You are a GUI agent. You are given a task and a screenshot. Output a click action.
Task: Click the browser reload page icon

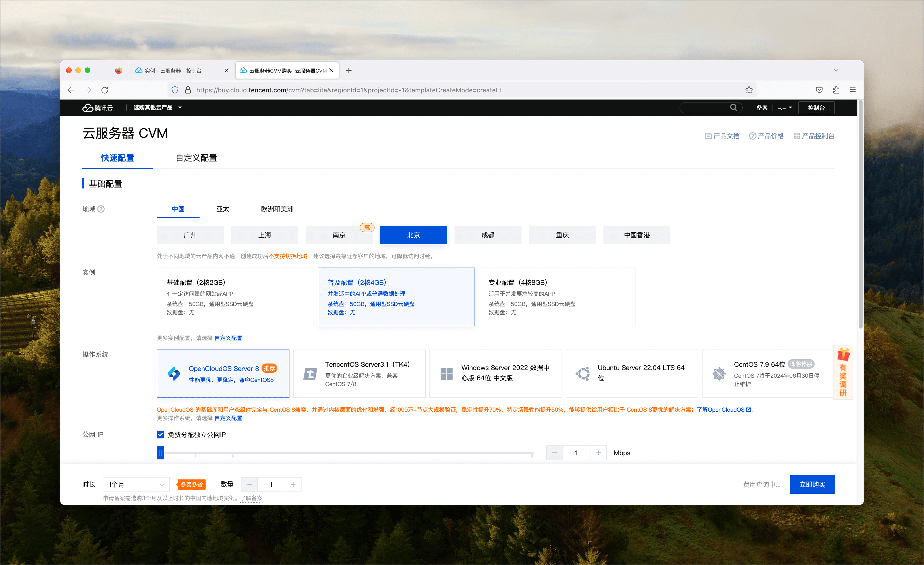(105, 90)
